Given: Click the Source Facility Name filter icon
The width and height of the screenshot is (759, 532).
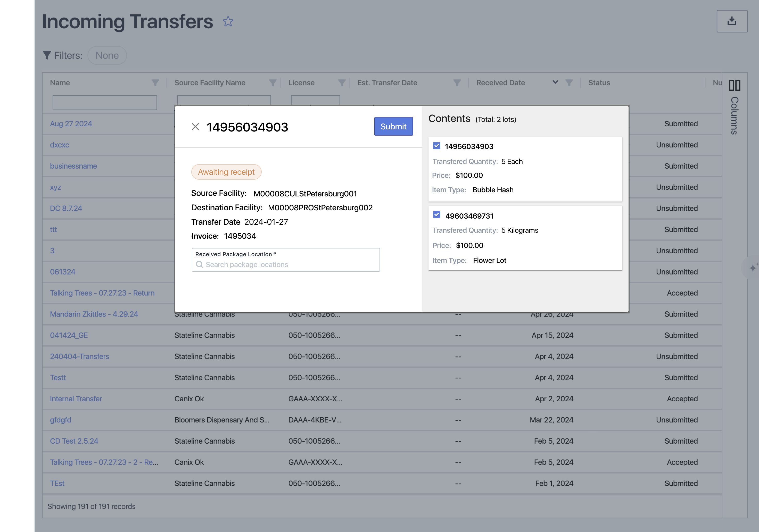Looking at the screenshot, I should [x=273, y=82].
